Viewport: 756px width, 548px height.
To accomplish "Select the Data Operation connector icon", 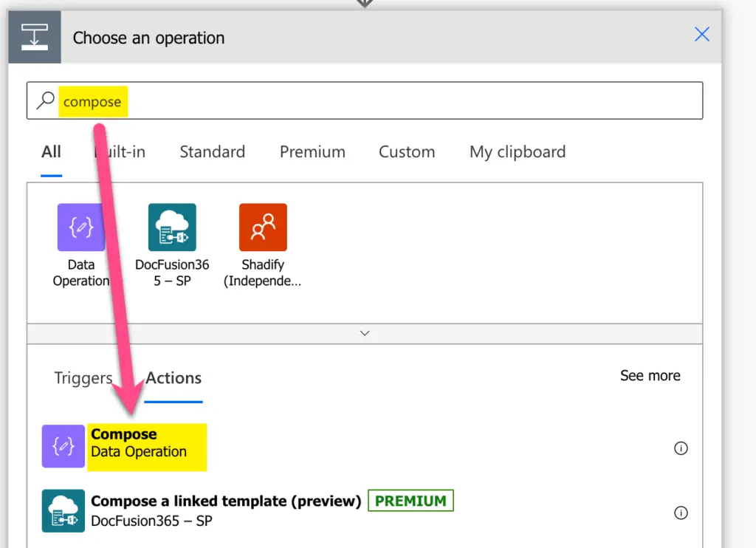I will pyautogui.click(x=81, y=227).
